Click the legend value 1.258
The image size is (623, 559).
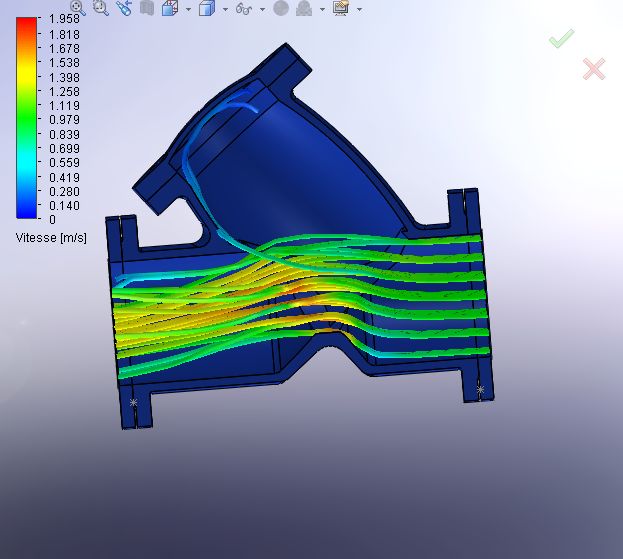64,92
